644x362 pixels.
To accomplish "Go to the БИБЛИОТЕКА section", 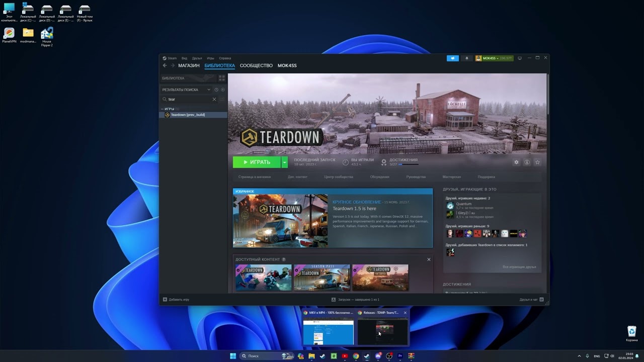I will coord(220,65).
